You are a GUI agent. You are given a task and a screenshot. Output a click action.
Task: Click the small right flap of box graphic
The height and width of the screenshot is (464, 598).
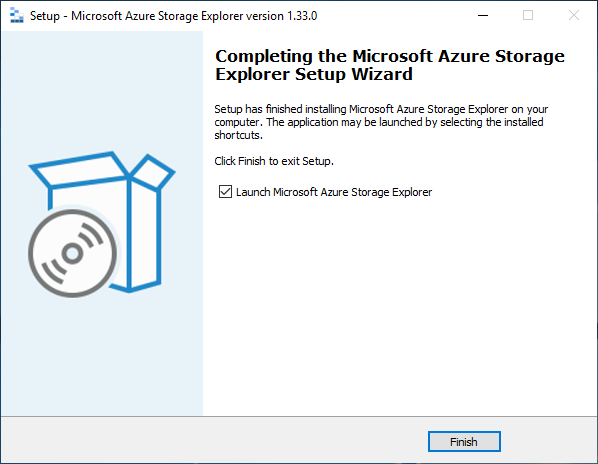coord(153,172)
